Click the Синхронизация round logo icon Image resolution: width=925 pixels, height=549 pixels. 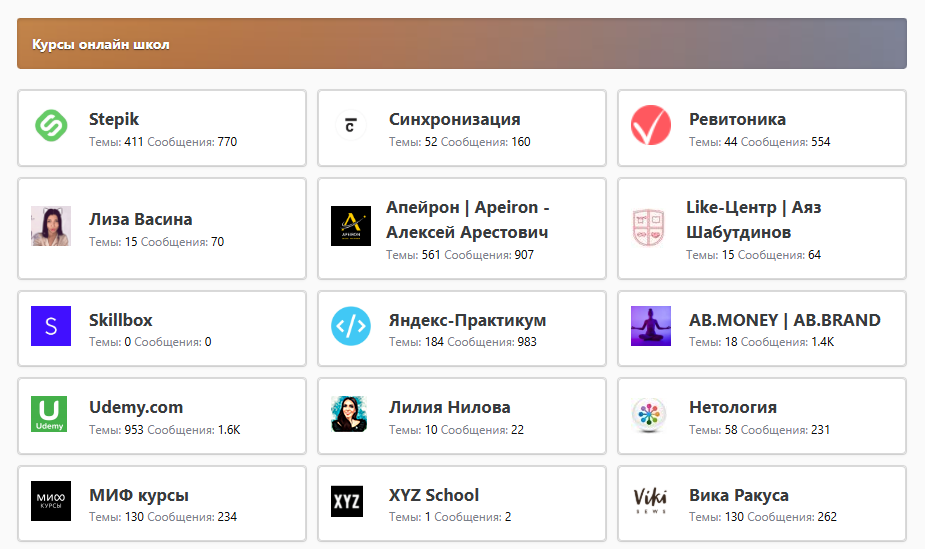[x=350, y=126]
